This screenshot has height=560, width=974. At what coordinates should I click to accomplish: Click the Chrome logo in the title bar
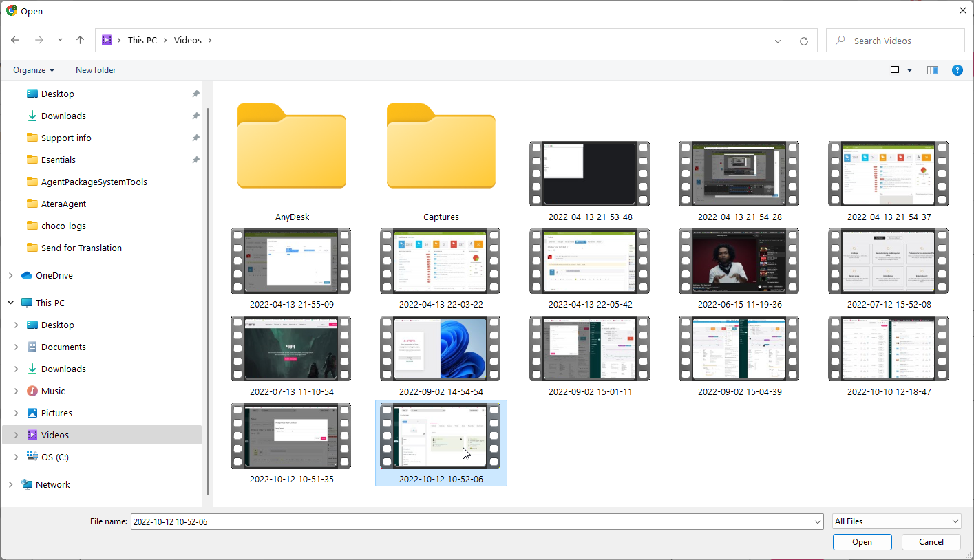tap(10, 10)
